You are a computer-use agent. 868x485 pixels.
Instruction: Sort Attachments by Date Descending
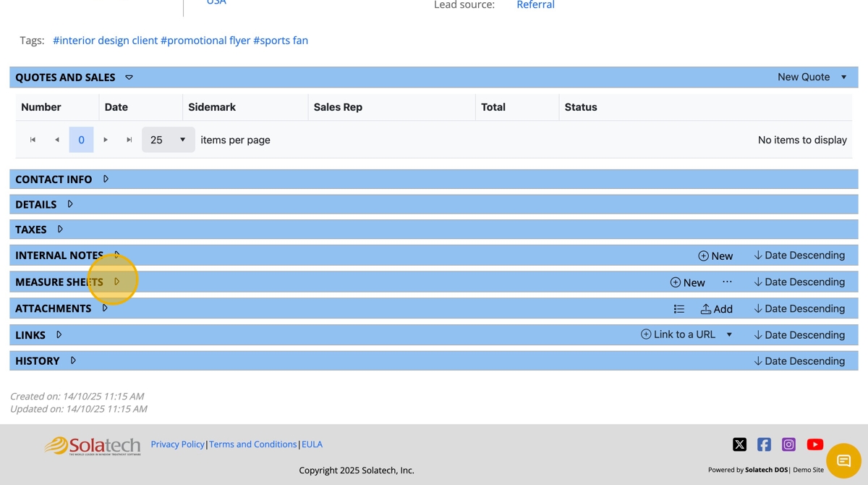[799, 309]
